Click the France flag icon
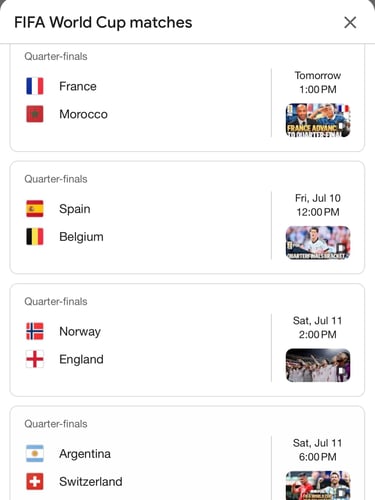The width and height of the screenshot is (375, 500). (35, 86)
